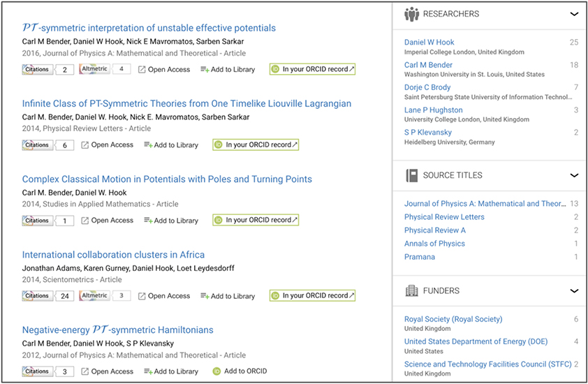Collapse the Funders section chevron
This screenshot has width=588, height=384.
pos(574,290)
